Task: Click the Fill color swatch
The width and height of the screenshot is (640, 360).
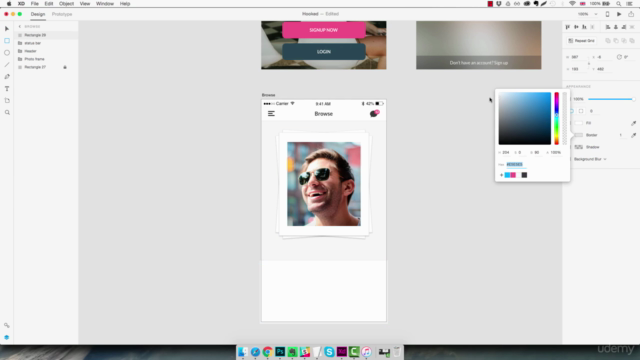Action: [579, 123]
